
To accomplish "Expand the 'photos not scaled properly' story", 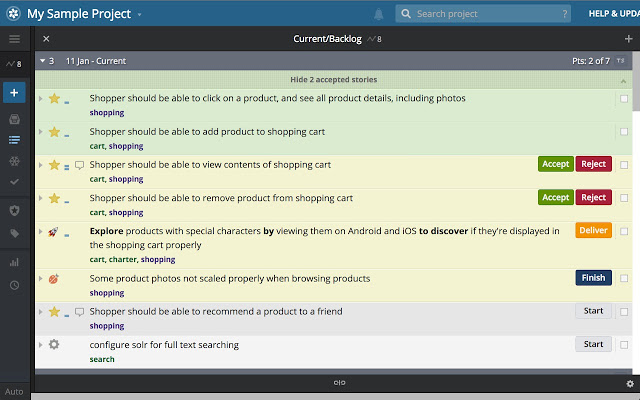I will (x=40, y=279).
